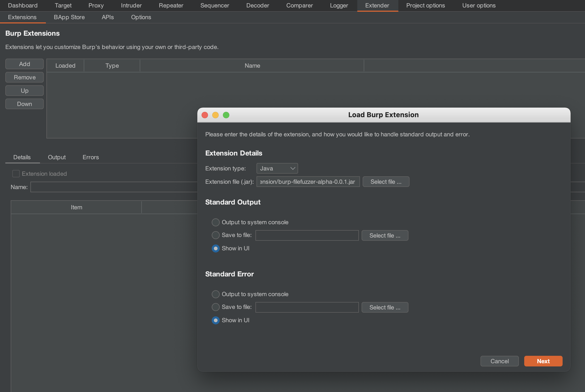Switch to the Output tab
585x392 pixels.
(x=57, y=157)
